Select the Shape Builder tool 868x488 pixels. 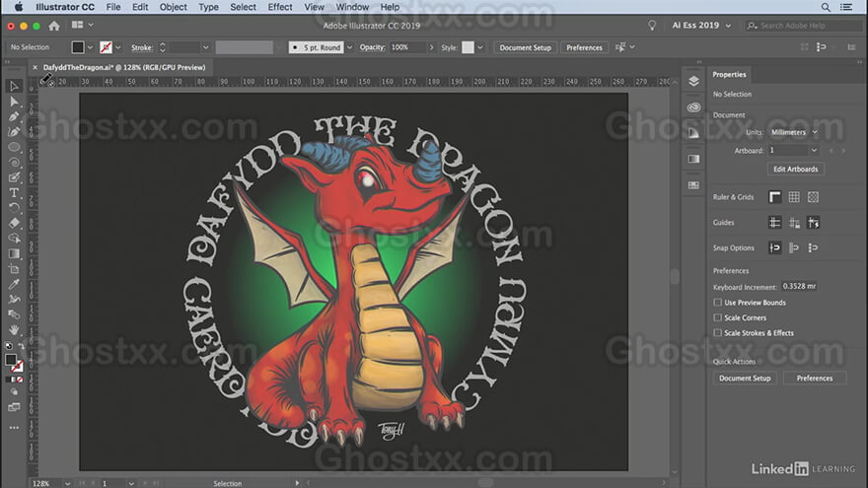coord(14,239)
